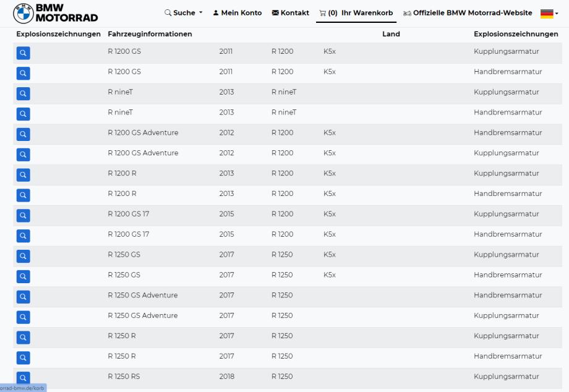Screen dimensions: 569x392
Task: Click magnifier for 2011 R 1200 GS Kupplungsarmatur
Action: 23,54
